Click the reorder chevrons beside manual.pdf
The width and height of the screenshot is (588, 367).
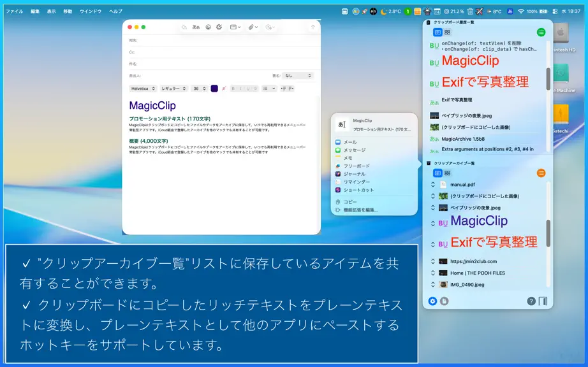[x=433, y=185]
